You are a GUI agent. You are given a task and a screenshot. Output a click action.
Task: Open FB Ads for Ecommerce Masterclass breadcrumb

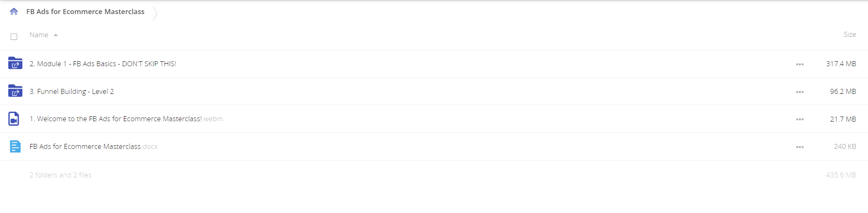point(85,12)
